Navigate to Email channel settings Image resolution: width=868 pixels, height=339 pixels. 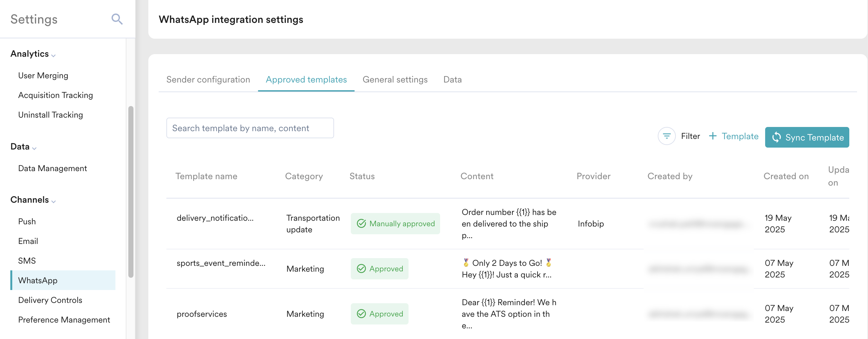click(x=28, y=241)
